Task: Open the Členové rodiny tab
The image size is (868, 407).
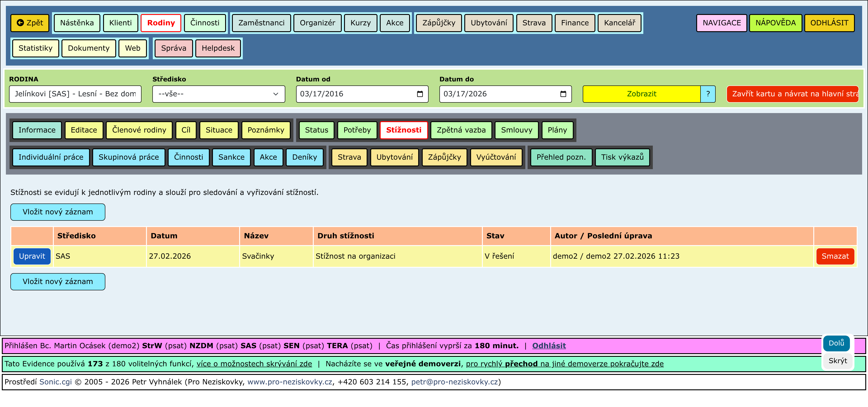Action: tap(139, 130)
